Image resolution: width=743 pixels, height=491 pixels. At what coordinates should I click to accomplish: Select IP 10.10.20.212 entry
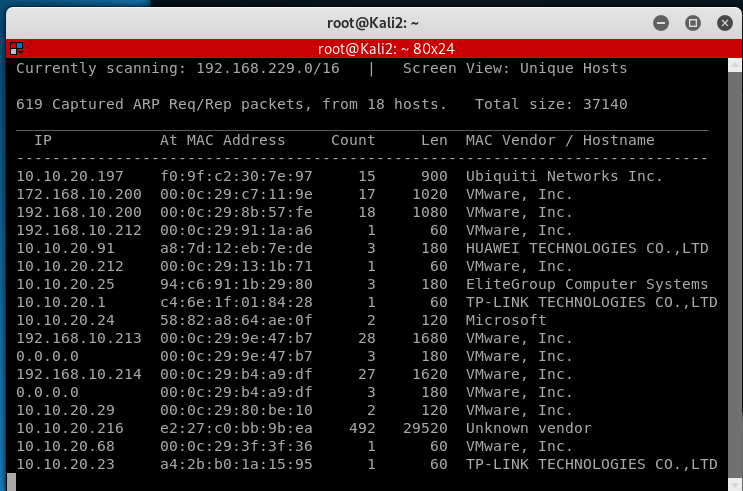click(70, 266)
